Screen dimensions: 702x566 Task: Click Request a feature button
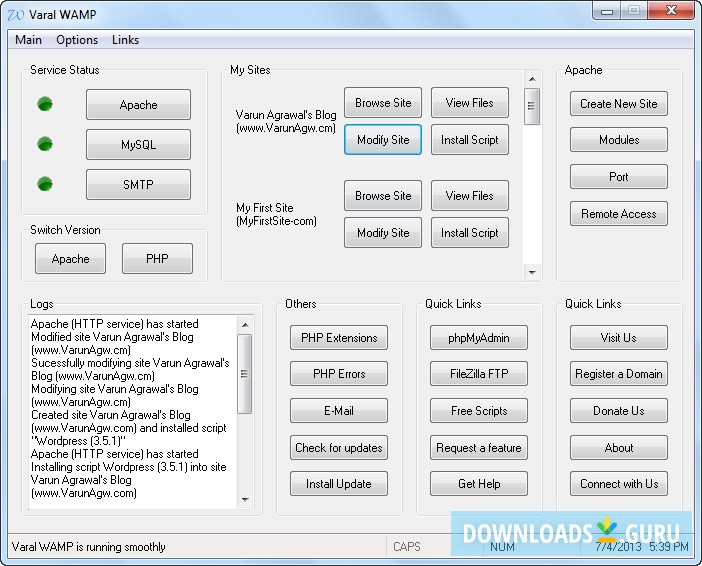(x=479, y=448)
